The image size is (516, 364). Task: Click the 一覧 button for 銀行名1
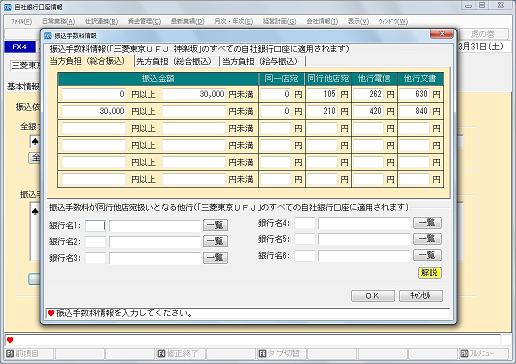click(215, 225)
